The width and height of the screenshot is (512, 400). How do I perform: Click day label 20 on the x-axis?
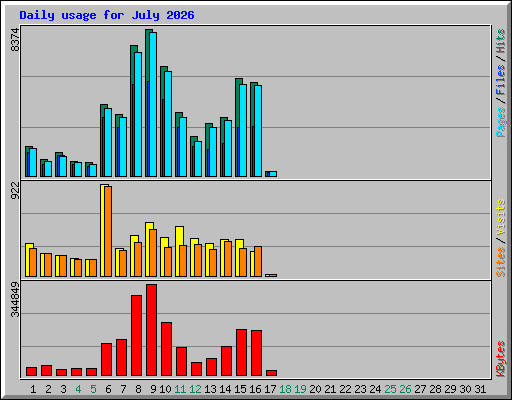315,389
